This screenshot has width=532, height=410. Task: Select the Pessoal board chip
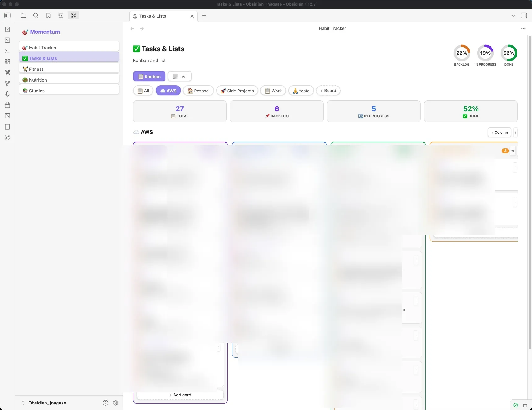point(199,91)
